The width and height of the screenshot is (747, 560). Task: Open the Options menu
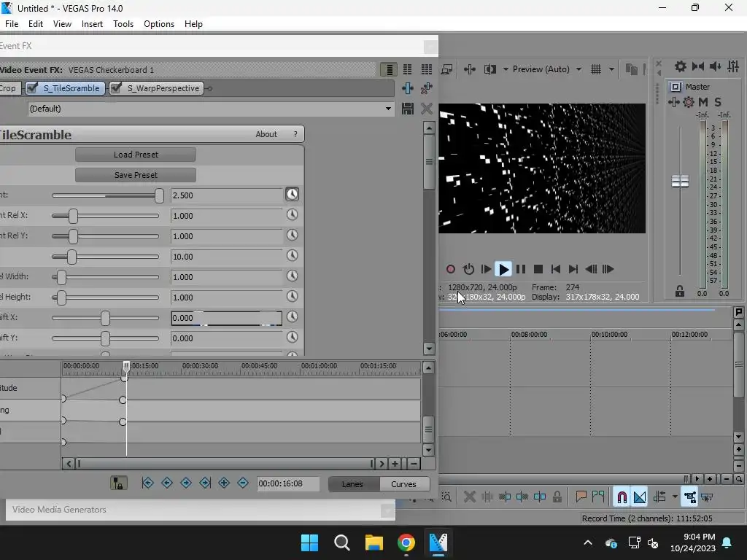[x=158, y=24]
